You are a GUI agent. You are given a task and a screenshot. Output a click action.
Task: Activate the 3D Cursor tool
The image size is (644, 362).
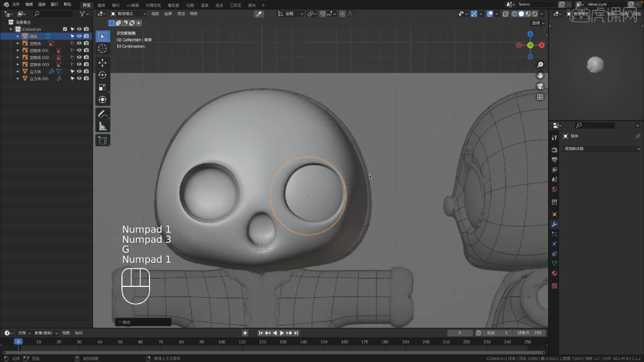103,49
